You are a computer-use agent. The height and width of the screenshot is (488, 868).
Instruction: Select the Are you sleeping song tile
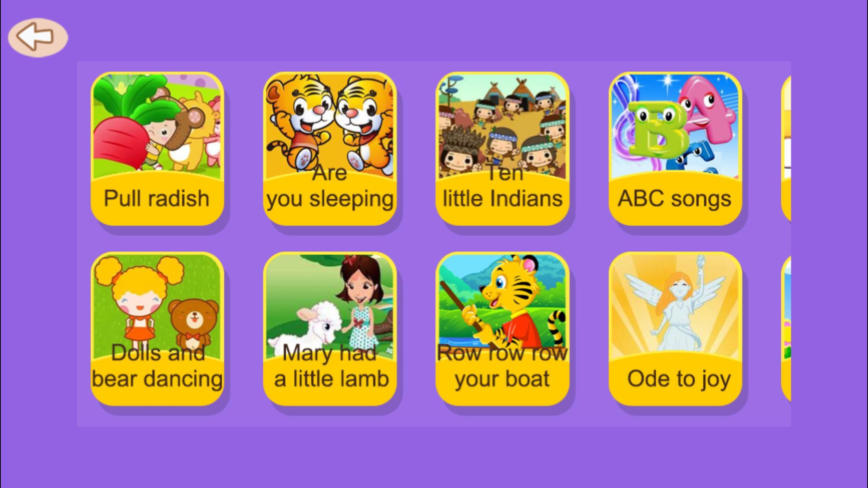click(x=330, y=149)
